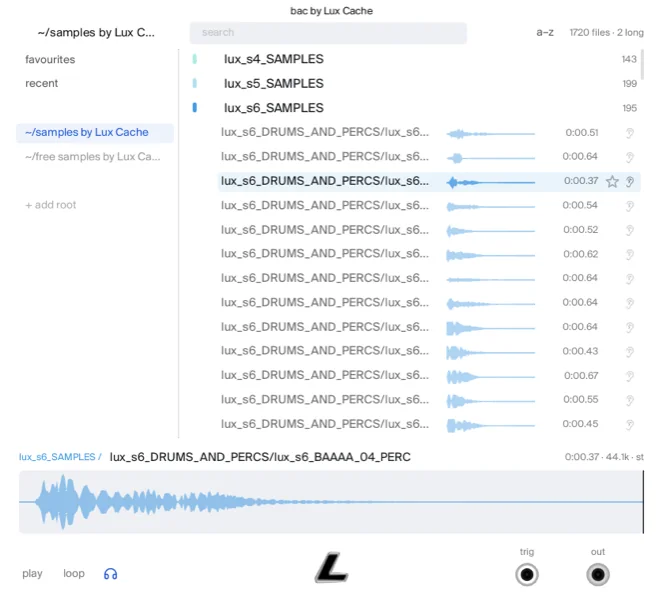The image size is (663, 600).
Task: Click the ear icon on the 0:00.52 sample row
Action: point(630,230)
